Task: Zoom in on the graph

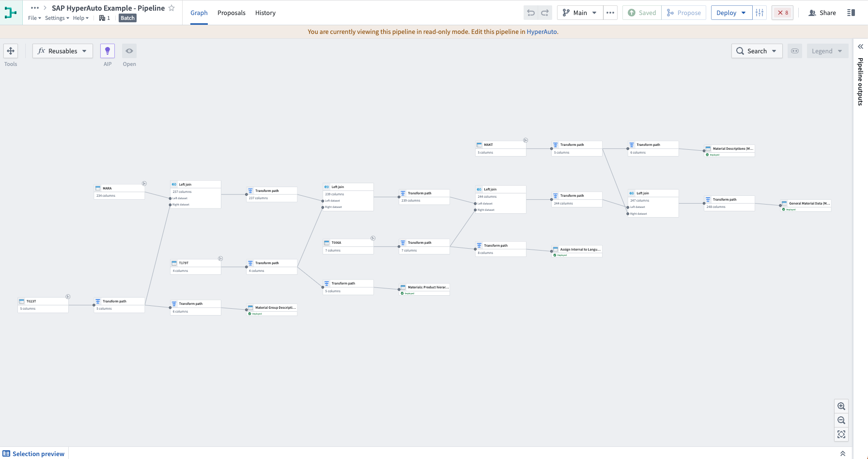Action: [841, 406]
